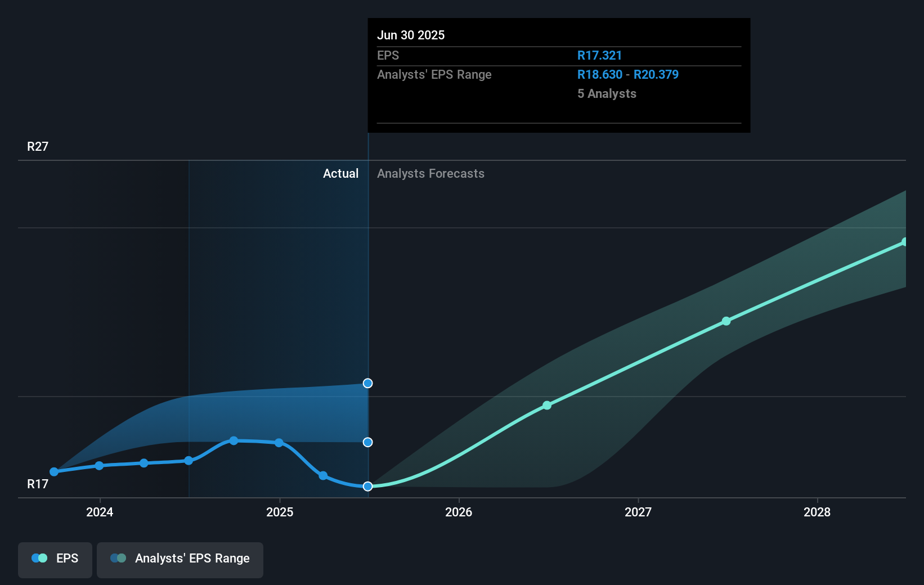This screenshot has width=924, height=585.
Task: Click the 5 Analysts text in tooltip
Action: tap(607, 93)
